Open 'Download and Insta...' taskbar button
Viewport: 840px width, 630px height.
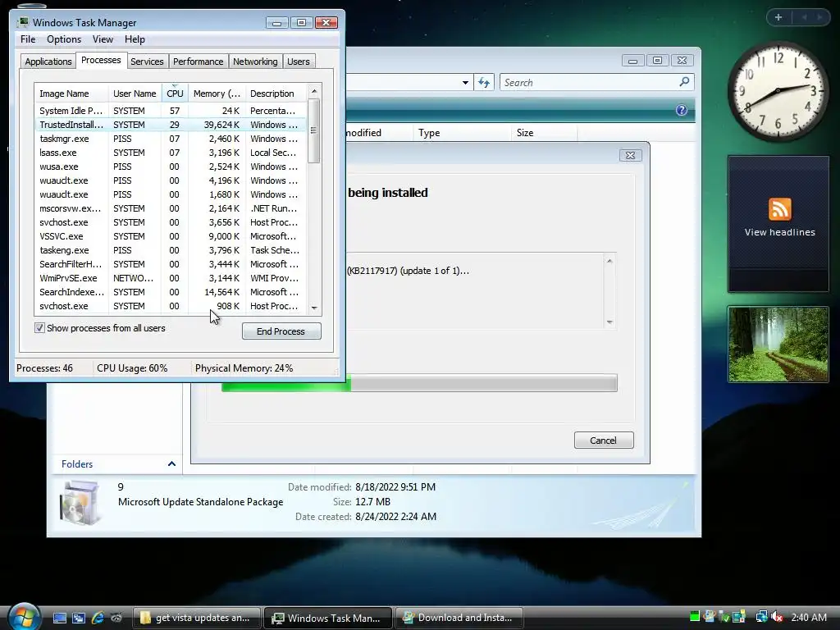point(459,618)
